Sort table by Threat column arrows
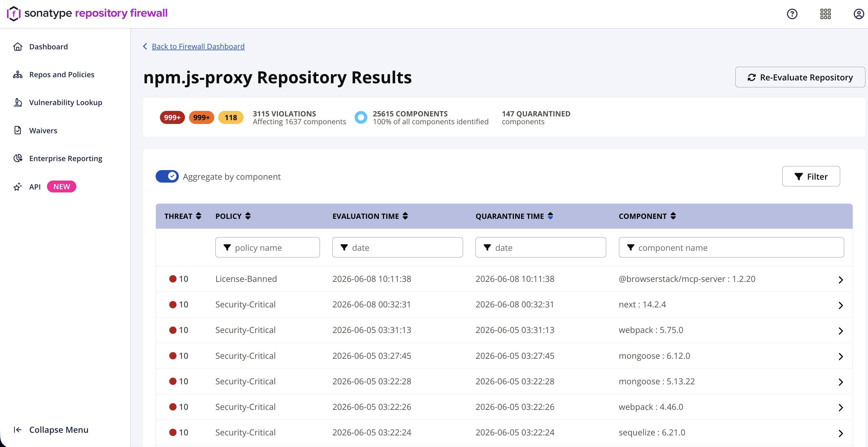Screen dimensions: 868x447 [x=199, y=216]
